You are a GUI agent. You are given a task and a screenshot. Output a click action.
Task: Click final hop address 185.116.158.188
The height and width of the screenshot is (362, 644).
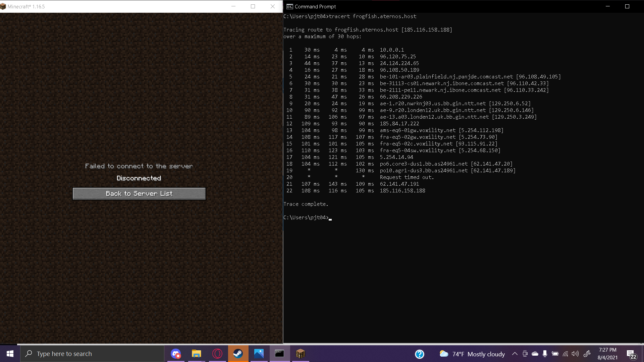pos(402,190)
